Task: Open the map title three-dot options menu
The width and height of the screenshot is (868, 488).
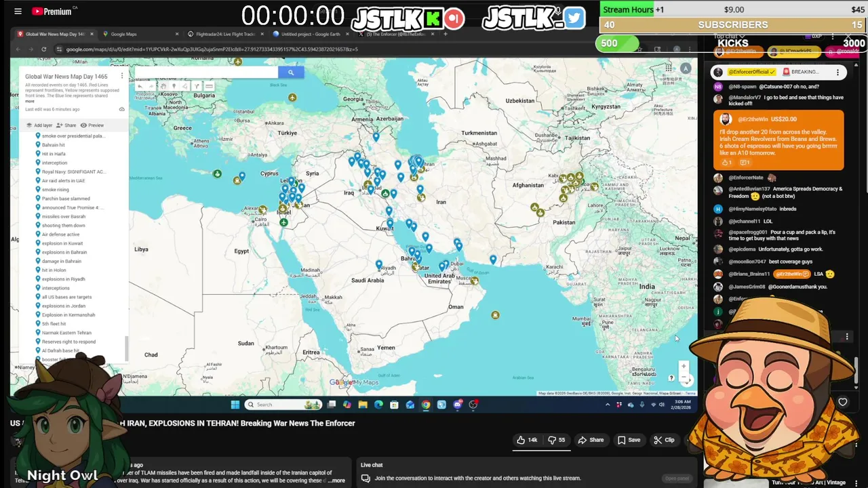Action: point(122,76)
